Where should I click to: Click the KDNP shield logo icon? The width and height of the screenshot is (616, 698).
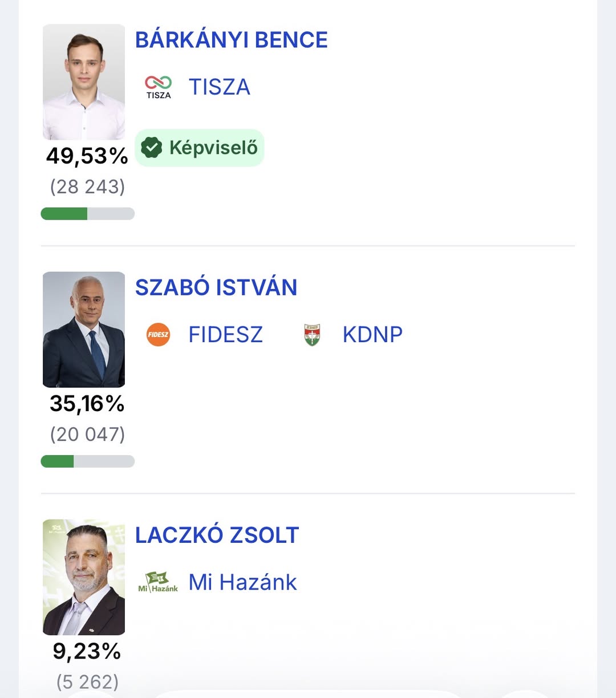click(312, 335)
